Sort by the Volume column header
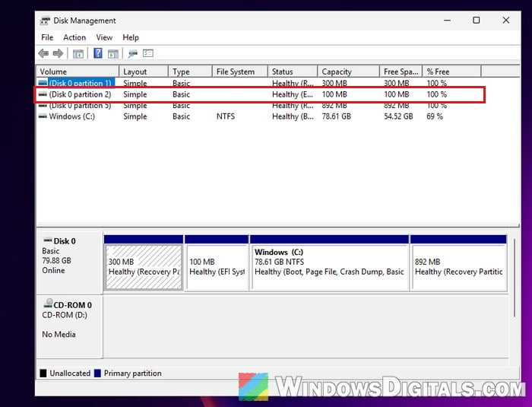Screen dimensions: 532x407 (x=78, y=72)
